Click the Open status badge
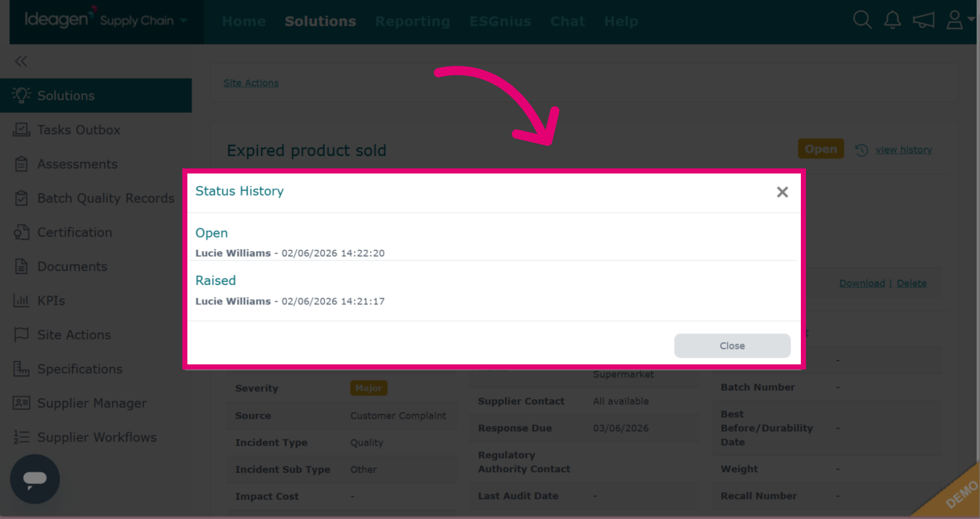 click(821, 149)
